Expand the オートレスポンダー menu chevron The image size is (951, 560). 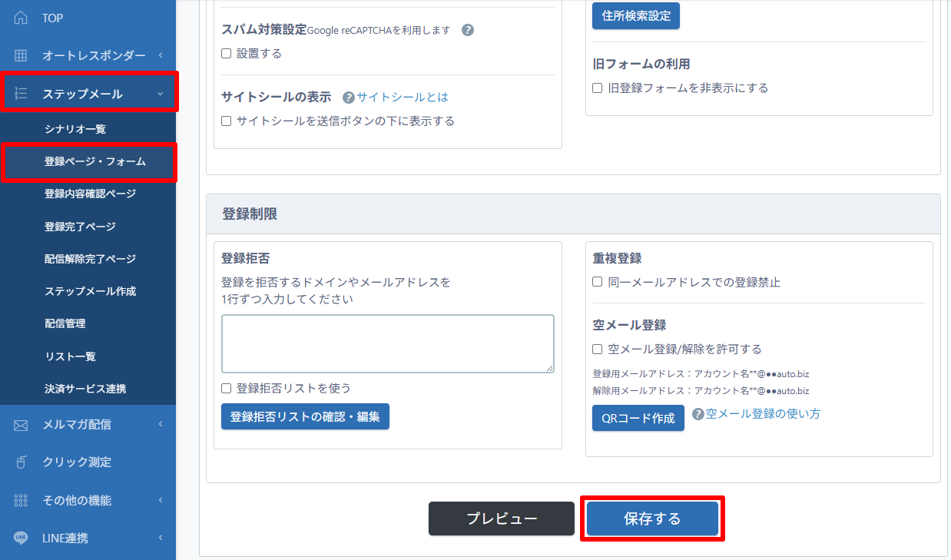161,55
